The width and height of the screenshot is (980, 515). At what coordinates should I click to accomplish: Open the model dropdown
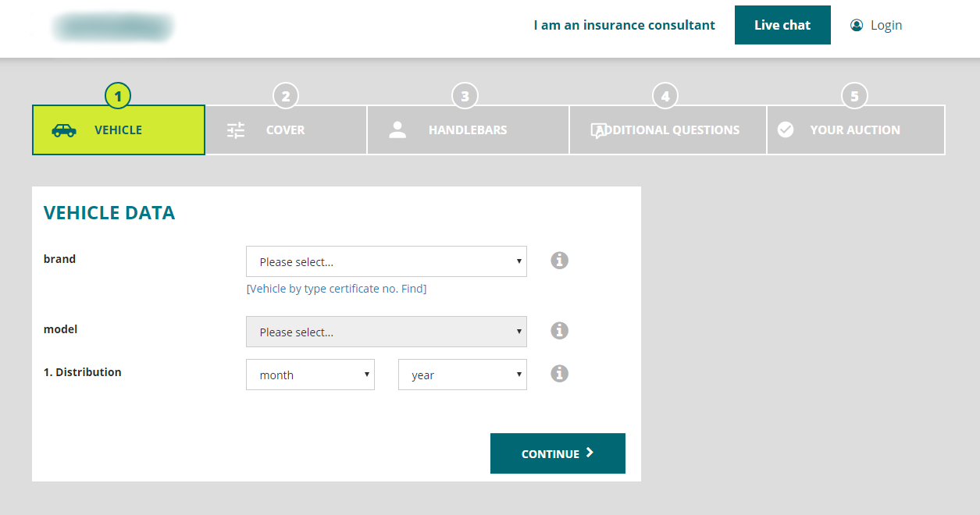(x=386, y=332)
